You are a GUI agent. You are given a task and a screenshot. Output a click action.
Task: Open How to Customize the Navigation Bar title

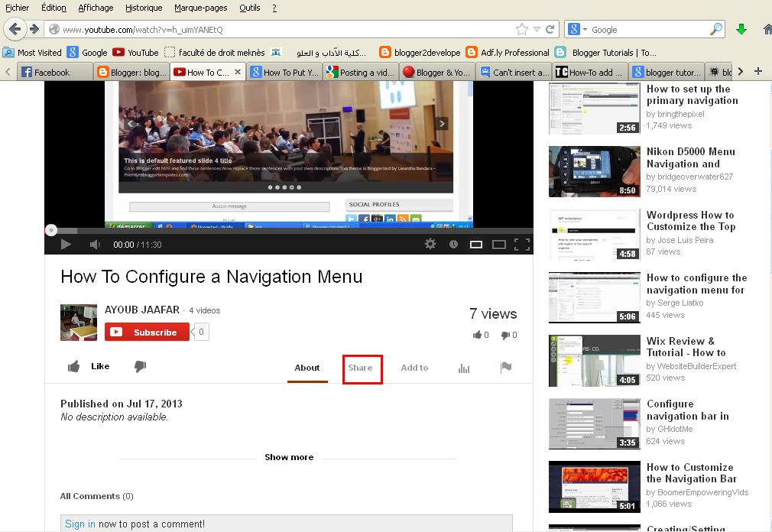coord(691,473)
